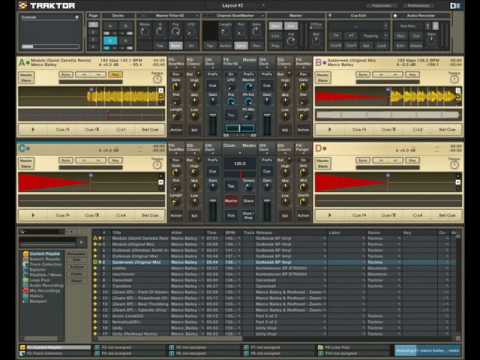Start playback on deck A
The width and height of the screenshot is (480, 360).
point(33,129)
